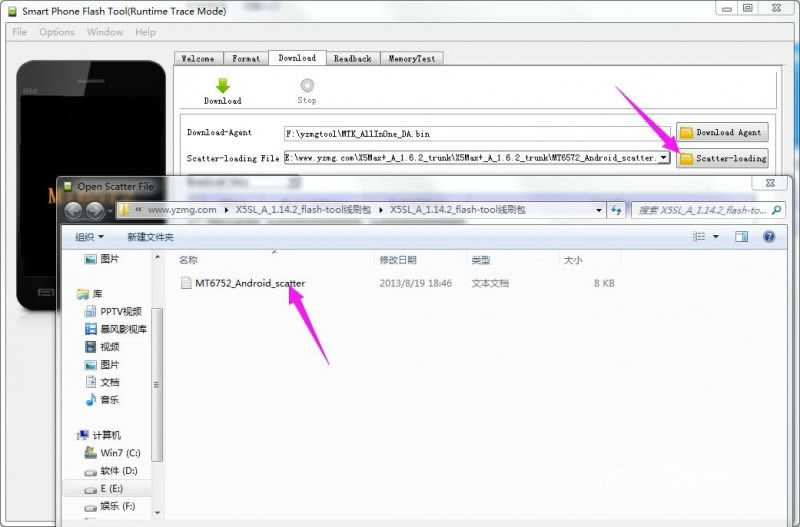The width and height of the screenshot is (800, 527).
Task: Open 软件 (D:) drive
Action: [118, 470]
